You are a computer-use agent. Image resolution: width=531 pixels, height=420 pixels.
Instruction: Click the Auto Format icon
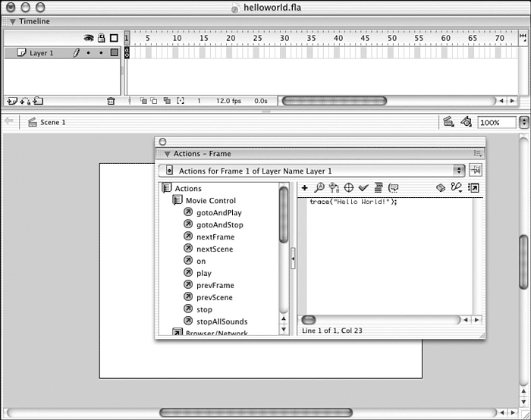tap(379, 187)
